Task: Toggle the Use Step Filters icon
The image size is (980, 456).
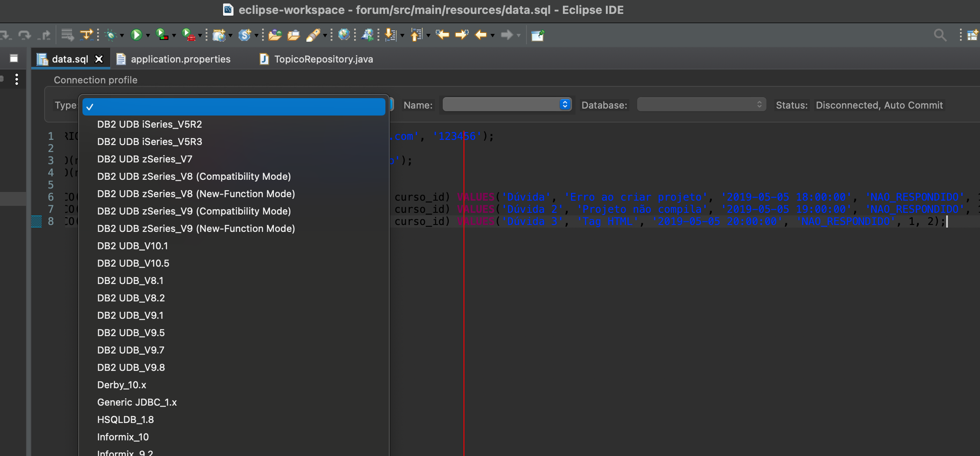Action: coord(86,35)
